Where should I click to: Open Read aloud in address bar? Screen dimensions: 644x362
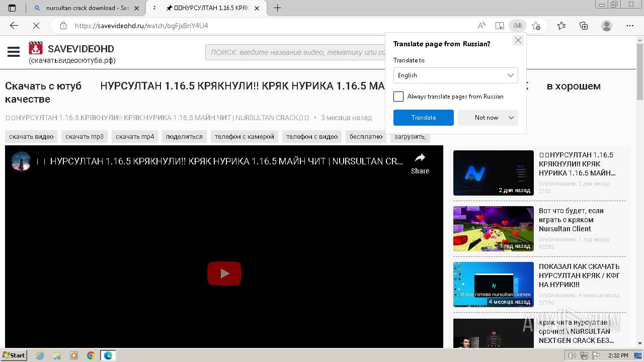pyautogui.click(x=481, y=26)
